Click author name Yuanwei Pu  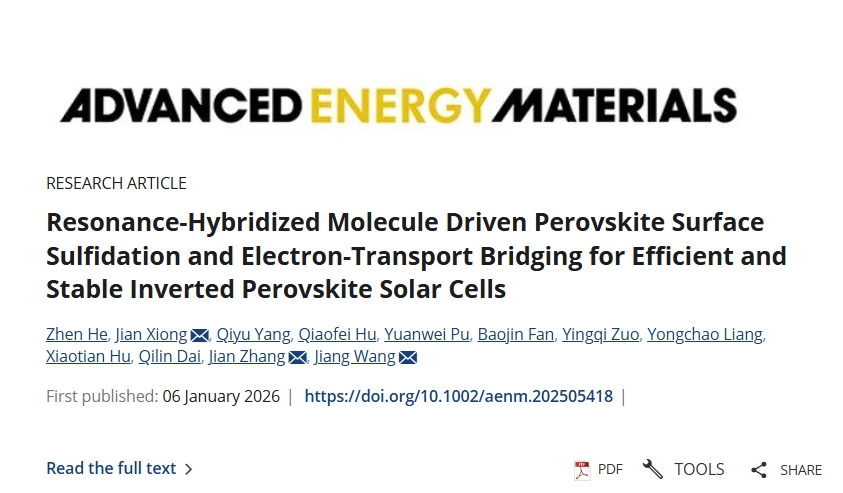pos(428,334)
